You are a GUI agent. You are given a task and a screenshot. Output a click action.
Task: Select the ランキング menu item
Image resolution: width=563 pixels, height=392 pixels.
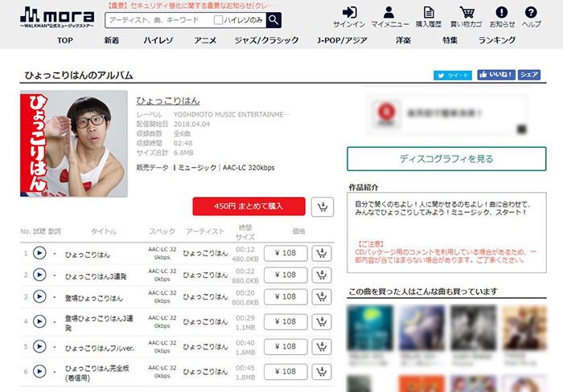tap(497, 40)
